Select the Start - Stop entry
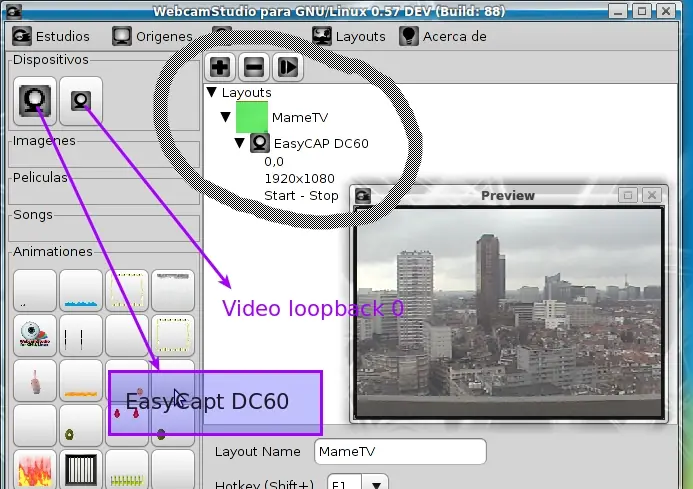This screenshot has height=489, width=693. [x=301, y=195]
